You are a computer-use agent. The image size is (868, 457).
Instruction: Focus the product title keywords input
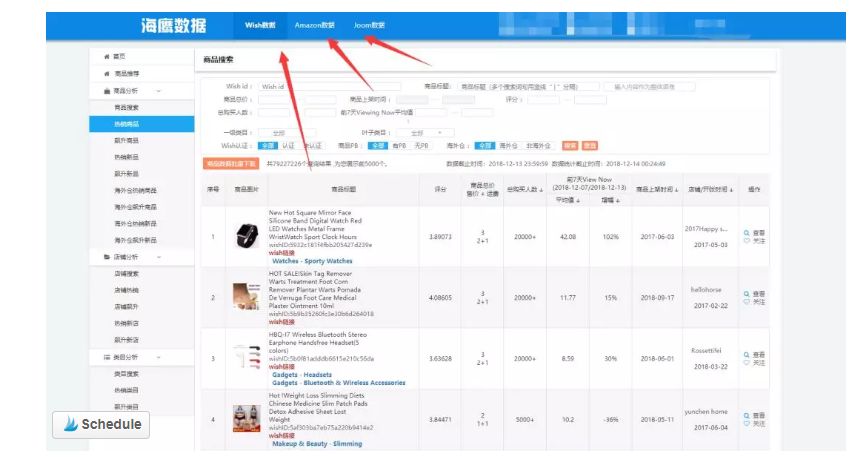coord(528,86)
